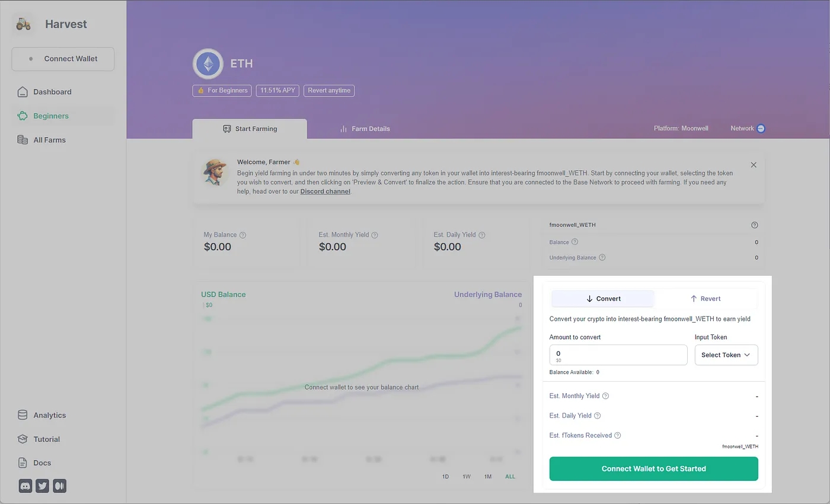Click the Amount to convert input field

tap(618, 355)
